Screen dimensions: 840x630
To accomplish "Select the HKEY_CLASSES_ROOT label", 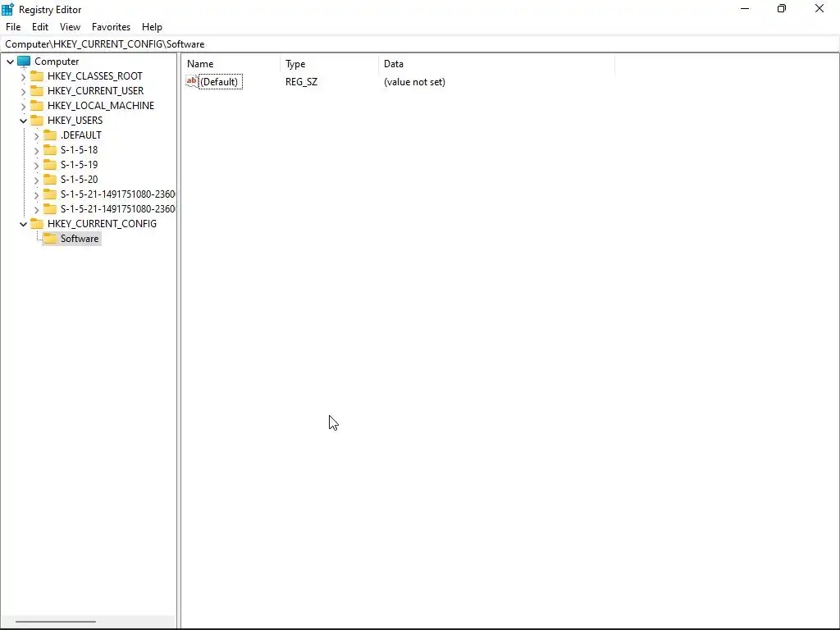I will [95, 76].
